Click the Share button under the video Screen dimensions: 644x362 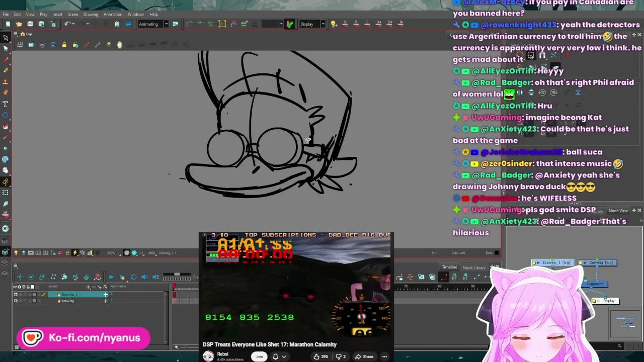pyautogui.click(x=364, y=356)
